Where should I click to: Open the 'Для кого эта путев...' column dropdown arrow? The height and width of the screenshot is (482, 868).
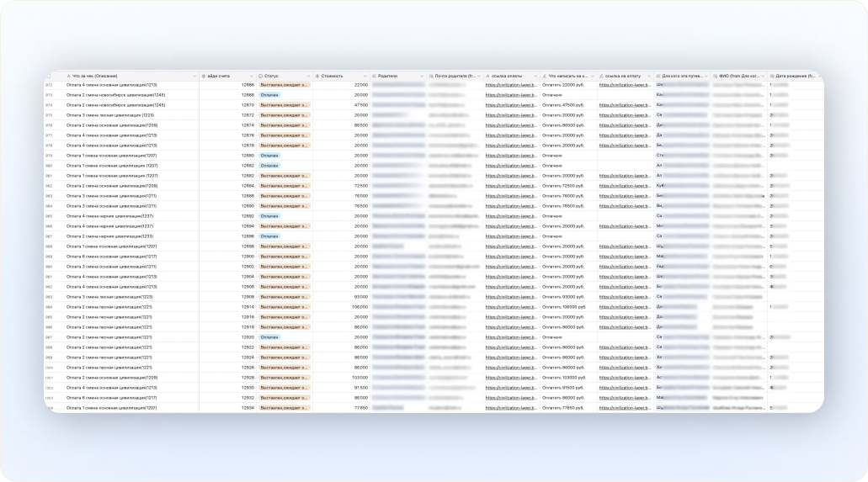click(706, 77)
